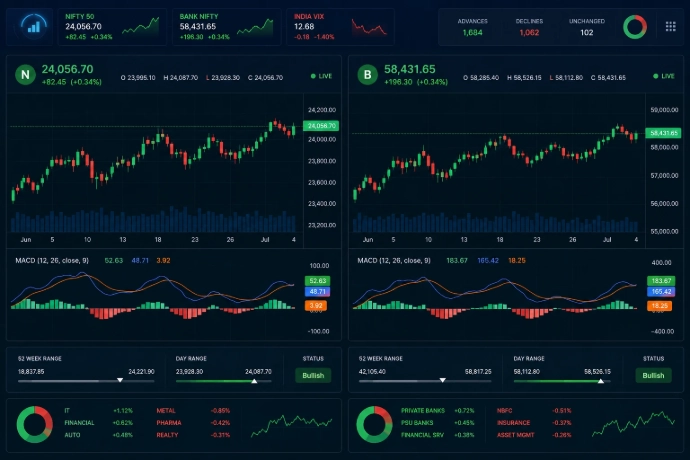This screenshot has height=460, width=690.
Task: Select the FINANCIAL SRV row
Action: click(437, 435)
